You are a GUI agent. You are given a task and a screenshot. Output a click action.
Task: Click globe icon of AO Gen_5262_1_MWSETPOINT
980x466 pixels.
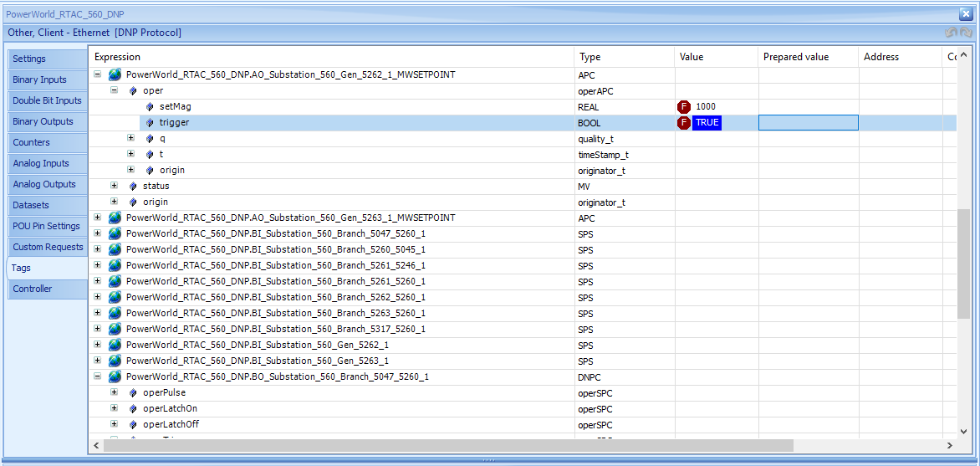click(x=115, y=75)
